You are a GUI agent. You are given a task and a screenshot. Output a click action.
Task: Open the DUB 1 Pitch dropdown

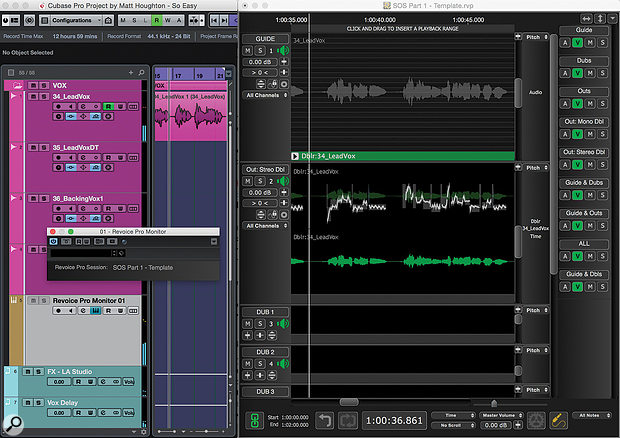click(536, 310)
